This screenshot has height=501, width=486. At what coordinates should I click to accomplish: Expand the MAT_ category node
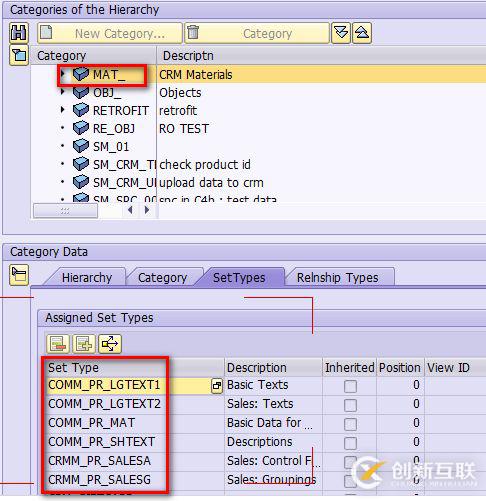pos(62,74)
